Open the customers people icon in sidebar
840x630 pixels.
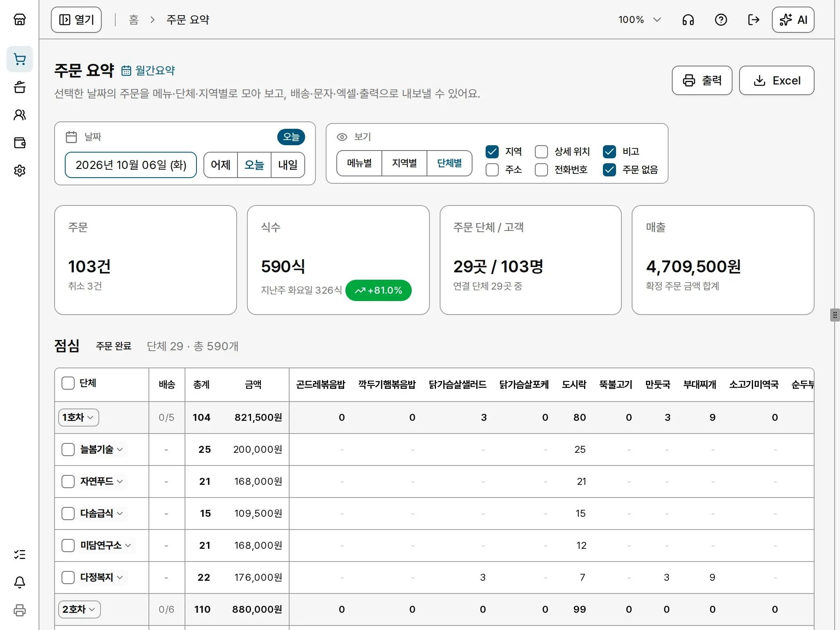point(20,115)
